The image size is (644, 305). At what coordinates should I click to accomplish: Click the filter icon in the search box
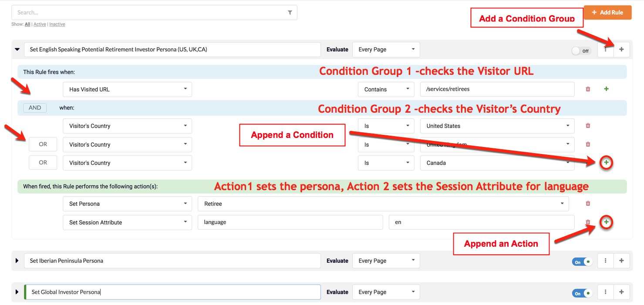pos(290,13)
